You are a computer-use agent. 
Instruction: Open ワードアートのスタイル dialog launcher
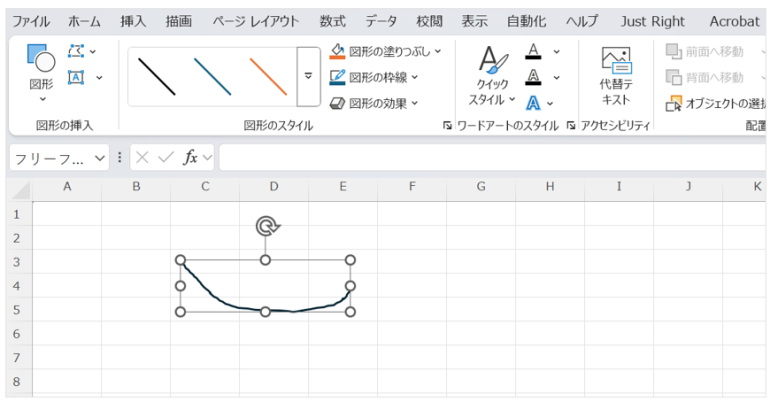coord(571,126)
